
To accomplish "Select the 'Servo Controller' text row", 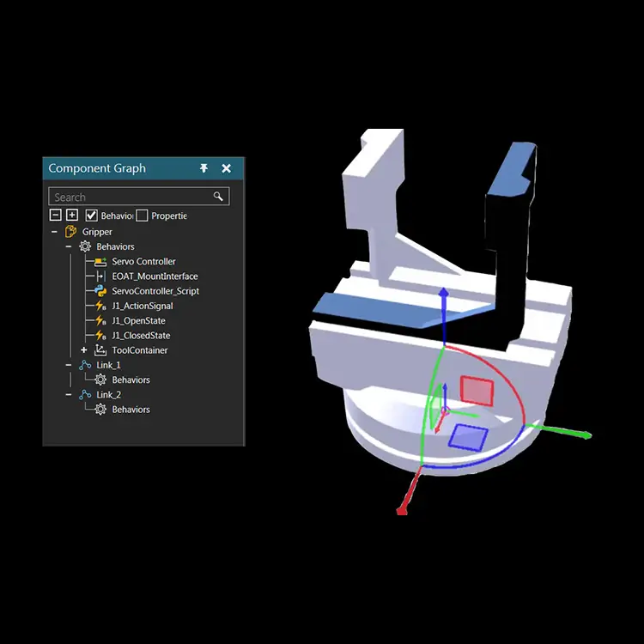I will (143, 262).
